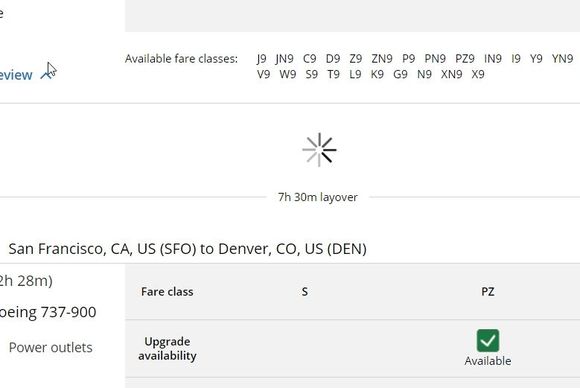Select the XN9 fare class code
Screen dimensions: 580x388
point(451,74)
